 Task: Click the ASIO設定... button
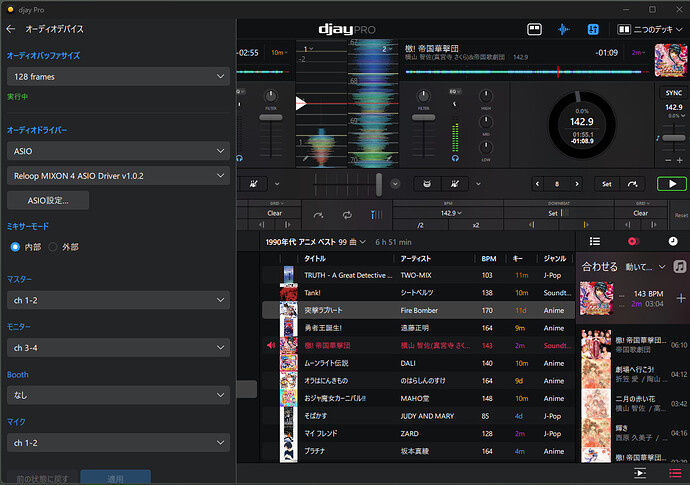point(48,200)
